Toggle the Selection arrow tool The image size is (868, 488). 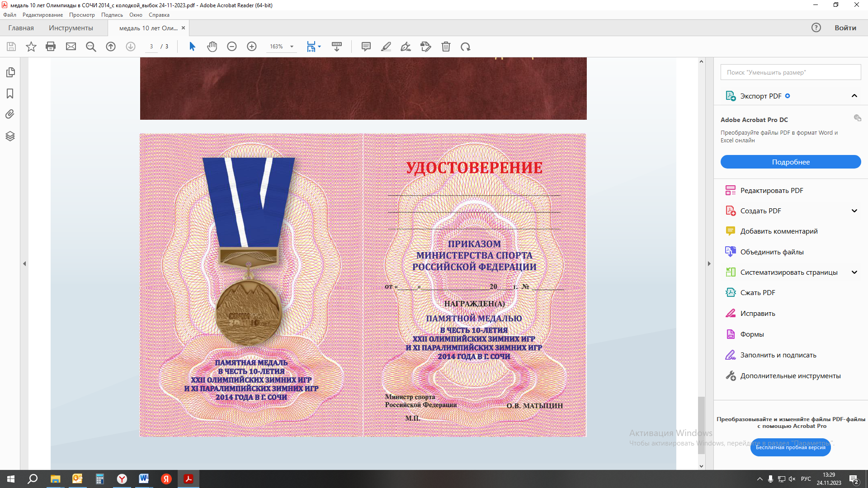(192, 47)
